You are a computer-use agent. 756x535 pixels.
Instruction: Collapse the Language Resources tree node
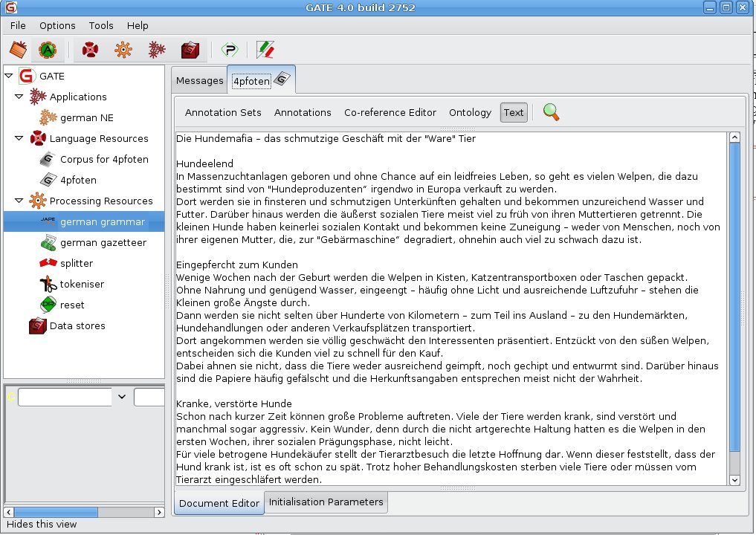click(x=19, y=138)
